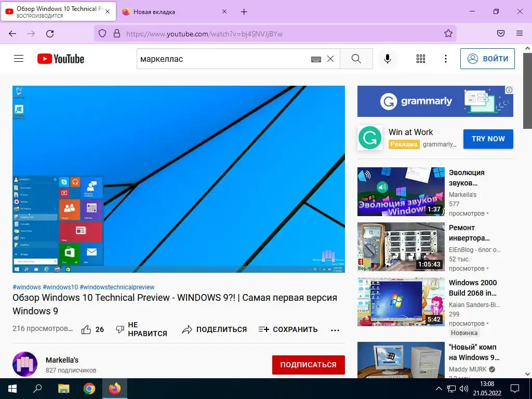Show hidden system tray icons
532x399 pixels.
[438, 389]
